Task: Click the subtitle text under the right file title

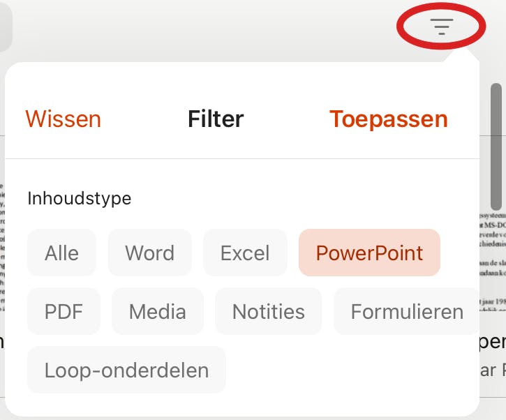Action: pyautogui.click(x=493, y=369)
